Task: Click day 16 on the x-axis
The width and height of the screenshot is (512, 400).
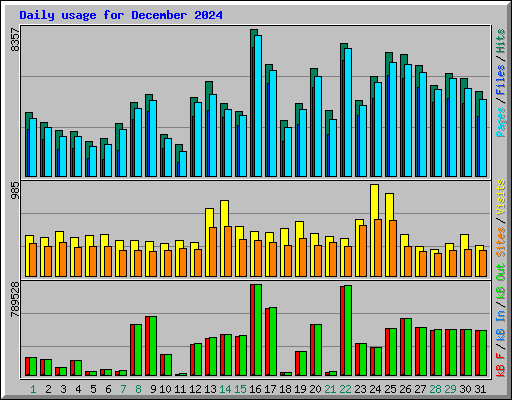Action: tap(255, 389)
